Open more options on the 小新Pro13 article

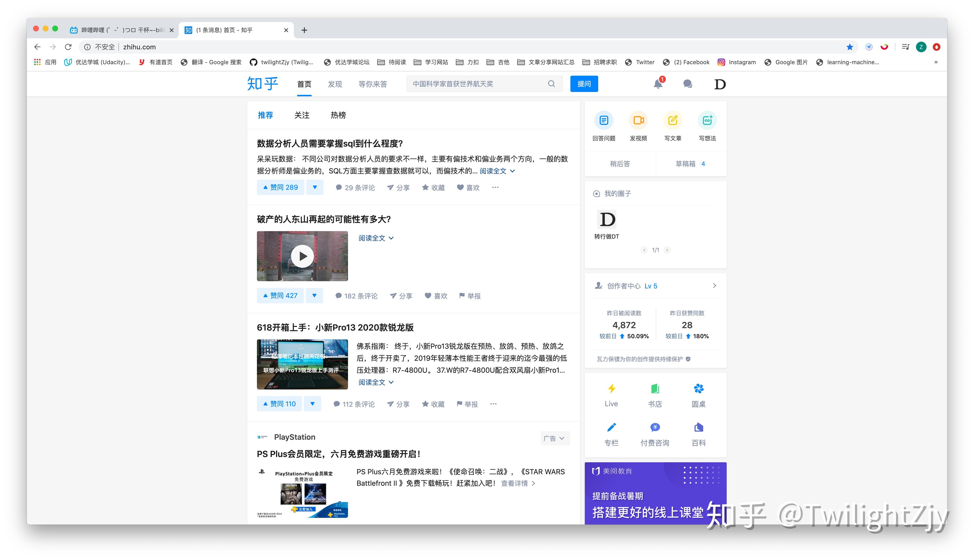tap(493, 404)
